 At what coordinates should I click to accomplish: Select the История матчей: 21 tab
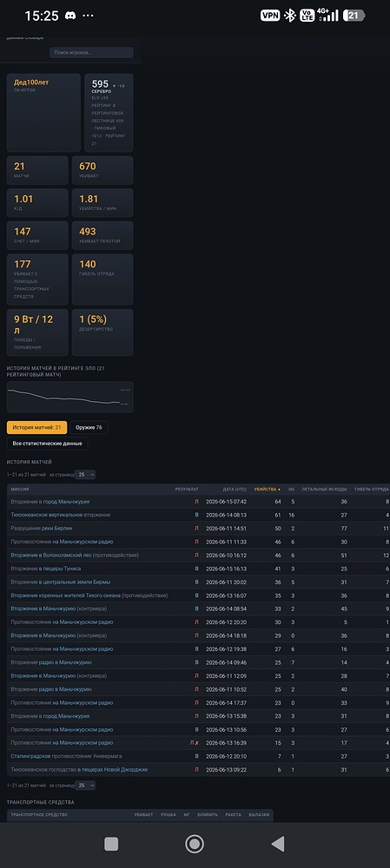click(36, 427)
